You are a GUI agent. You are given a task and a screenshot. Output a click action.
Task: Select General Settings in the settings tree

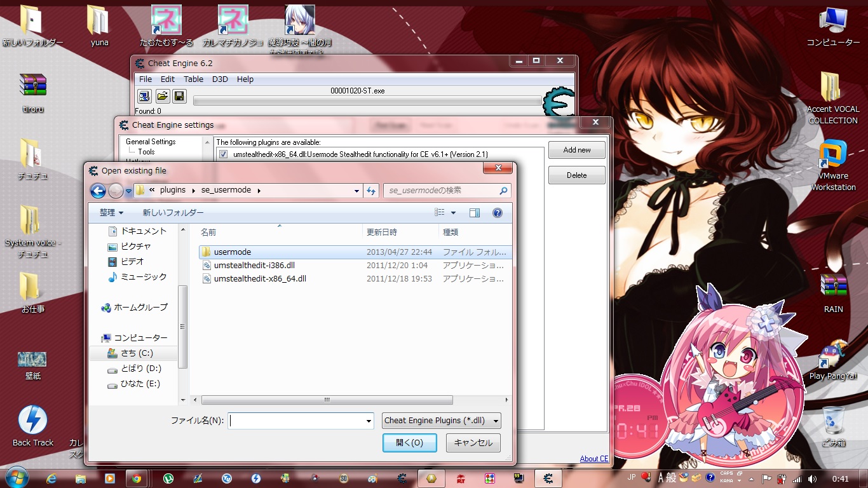151,142
